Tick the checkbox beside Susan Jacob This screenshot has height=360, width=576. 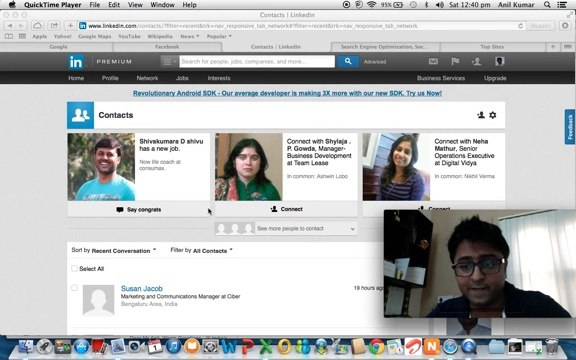pos(75,288)
